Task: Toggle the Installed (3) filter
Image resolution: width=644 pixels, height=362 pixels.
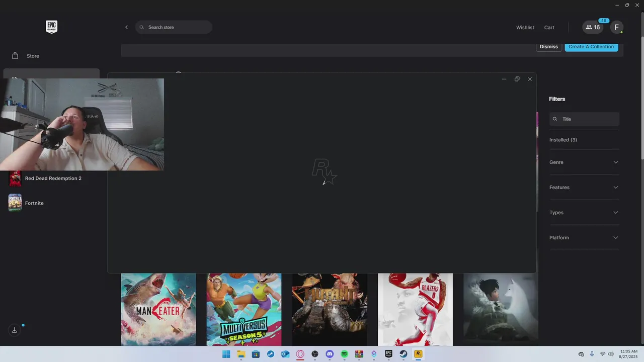Action: click(x=563, y=140)
